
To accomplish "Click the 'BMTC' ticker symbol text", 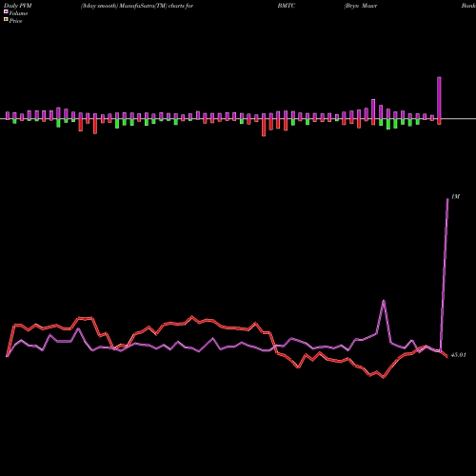I will click(287, 6).
